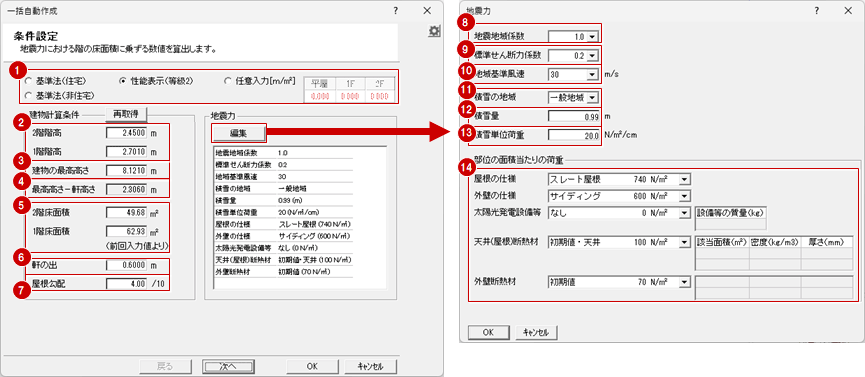Click the 積雪単位荷重 input field
Screen dimensions: 865x377
tap(574, 136)
